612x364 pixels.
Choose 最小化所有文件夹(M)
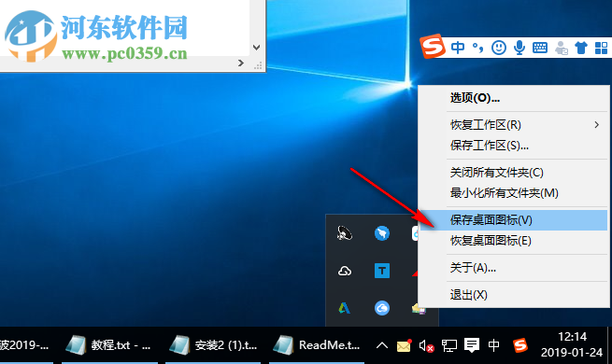(513, 193)
